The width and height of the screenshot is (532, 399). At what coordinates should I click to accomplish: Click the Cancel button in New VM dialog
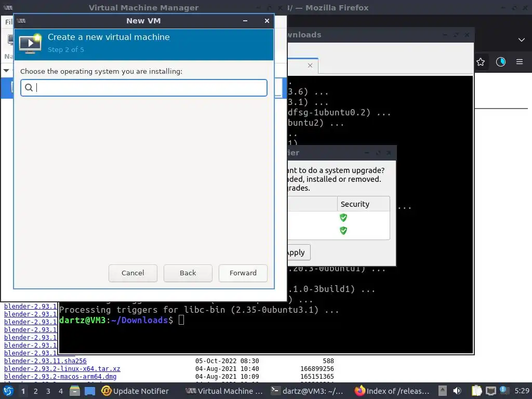(x=132, y=273)
